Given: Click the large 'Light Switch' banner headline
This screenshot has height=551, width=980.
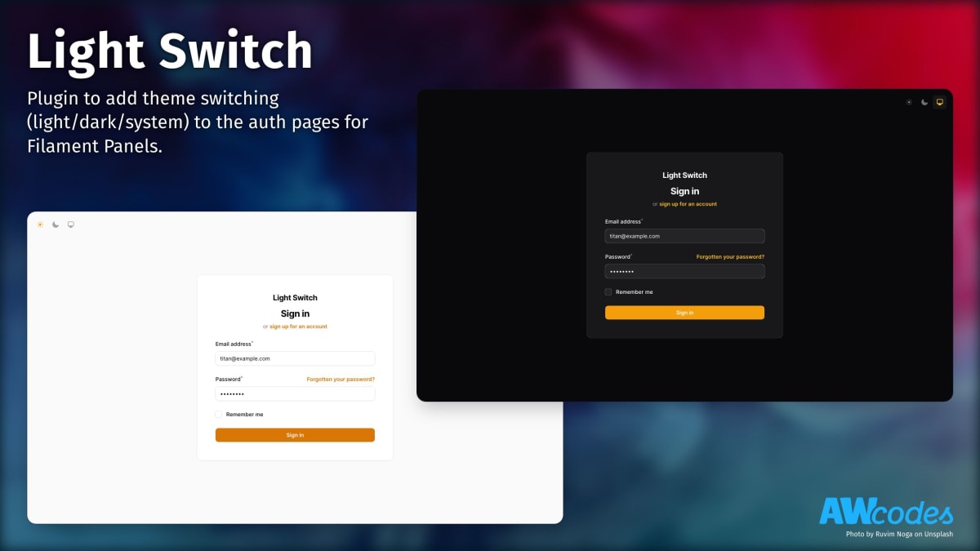Looking at the screenshot, I should point(170,52).
